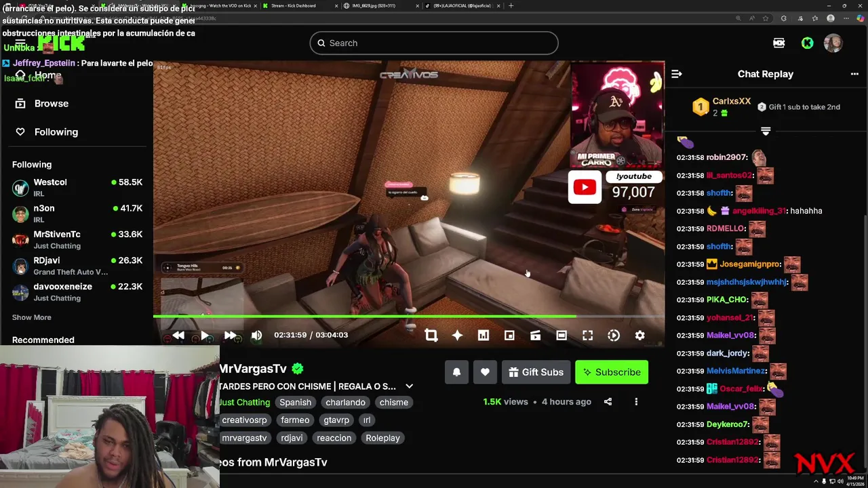Expand Show More under Following
868x488 pixels.
(x=31, y=317)
